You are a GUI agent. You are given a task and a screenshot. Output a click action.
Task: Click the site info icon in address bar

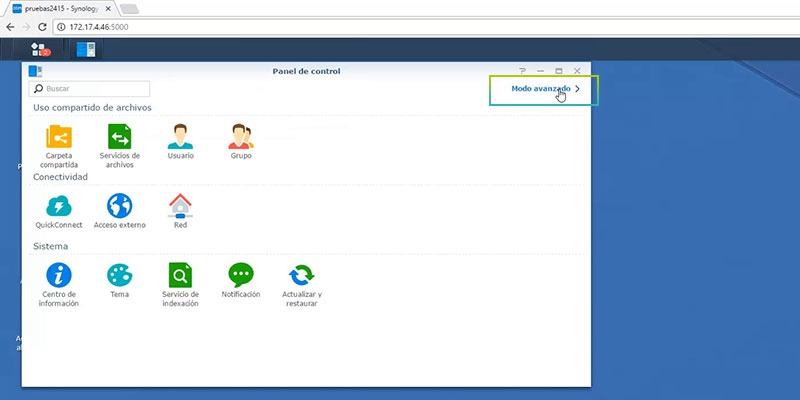62,27
